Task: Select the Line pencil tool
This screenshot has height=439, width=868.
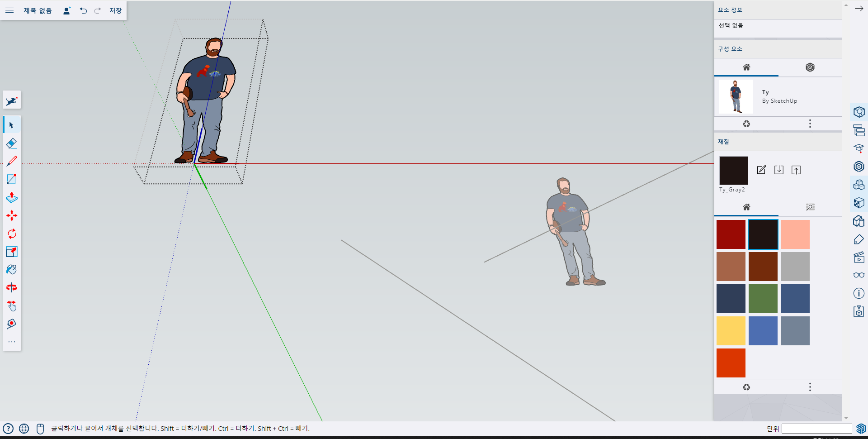Action: 12,161
